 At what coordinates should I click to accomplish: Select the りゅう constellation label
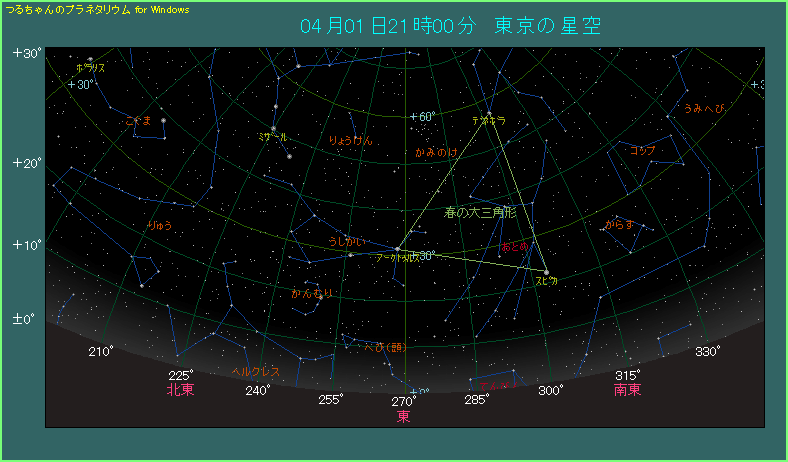point(159,225)
